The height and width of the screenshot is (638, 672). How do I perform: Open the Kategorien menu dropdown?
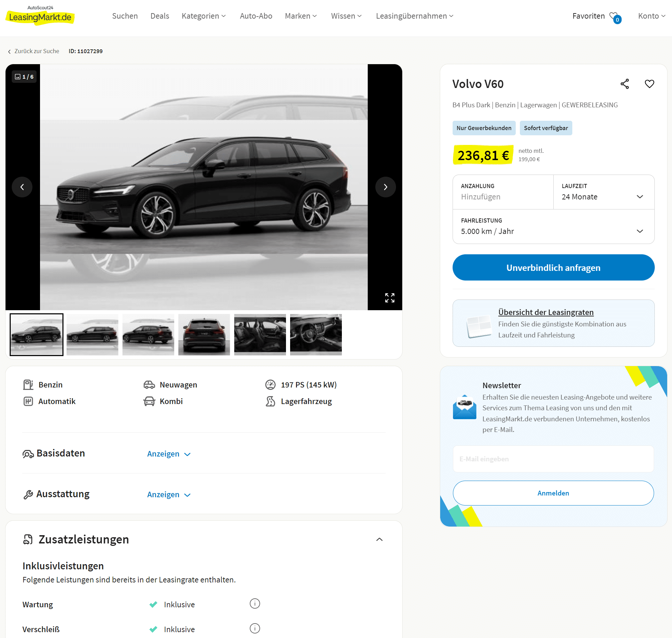tap(204, 16)
